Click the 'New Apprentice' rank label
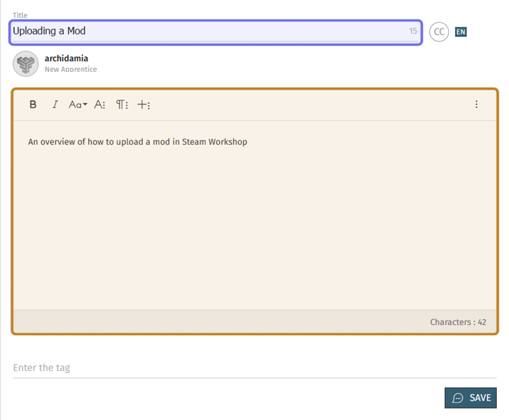This screenshot has height=420, width=509. pyautogui.click(x=70, y=69)
